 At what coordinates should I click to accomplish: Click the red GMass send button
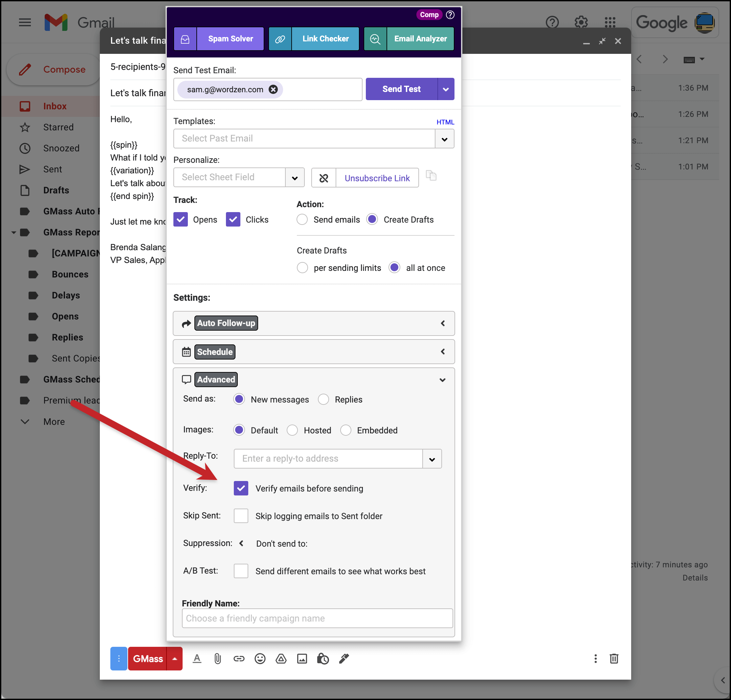[148, 659]
